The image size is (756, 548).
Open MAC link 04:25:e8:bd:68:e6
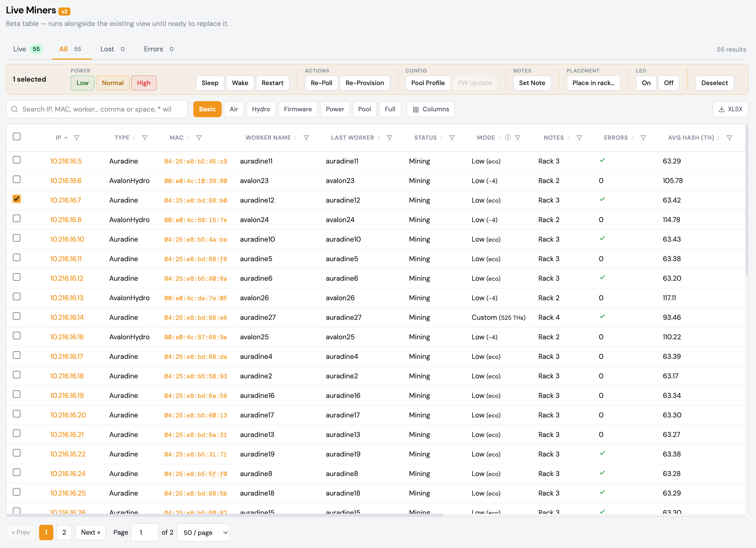click(x=195, y=317)
